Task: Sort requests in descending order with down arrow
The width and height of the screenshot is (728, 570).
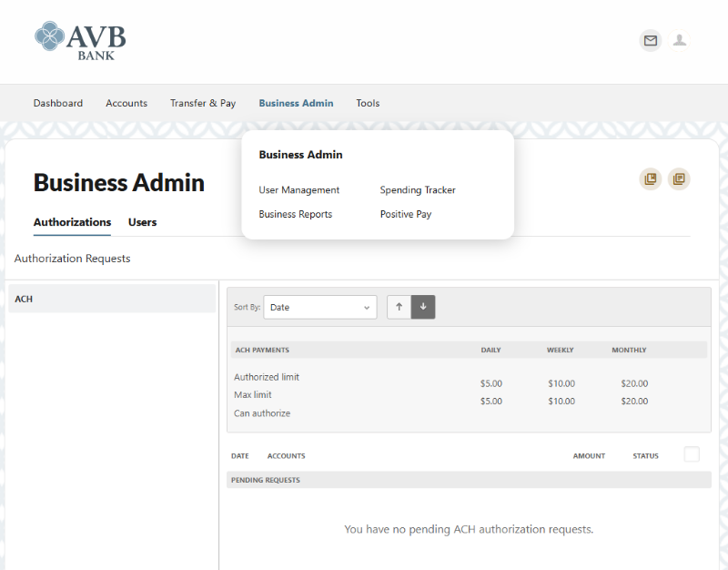Action: coord(422,307)
